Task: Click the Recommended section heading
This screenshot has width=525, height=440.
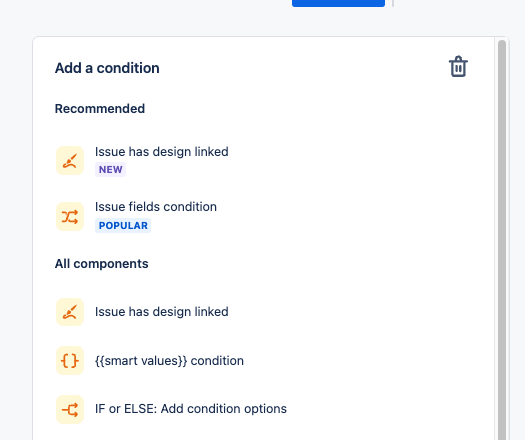Action: click(x=100, y=109)
